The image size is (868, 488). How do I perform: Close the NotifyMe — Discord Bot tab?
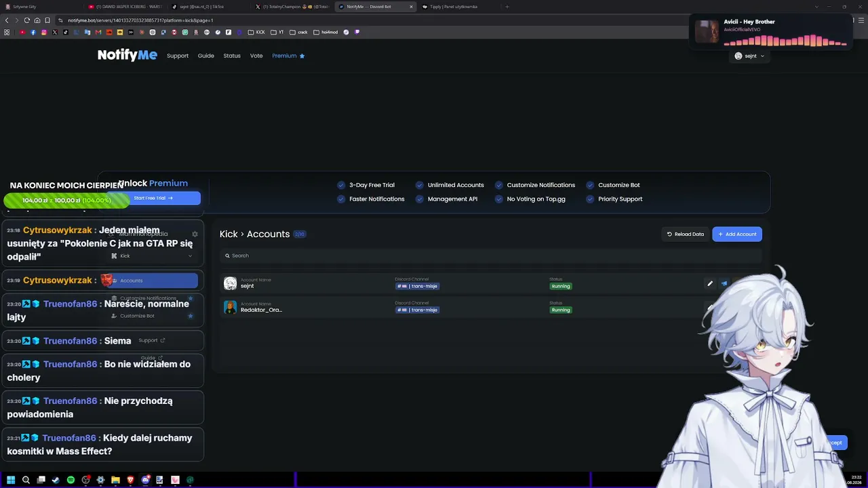(411, 7)
